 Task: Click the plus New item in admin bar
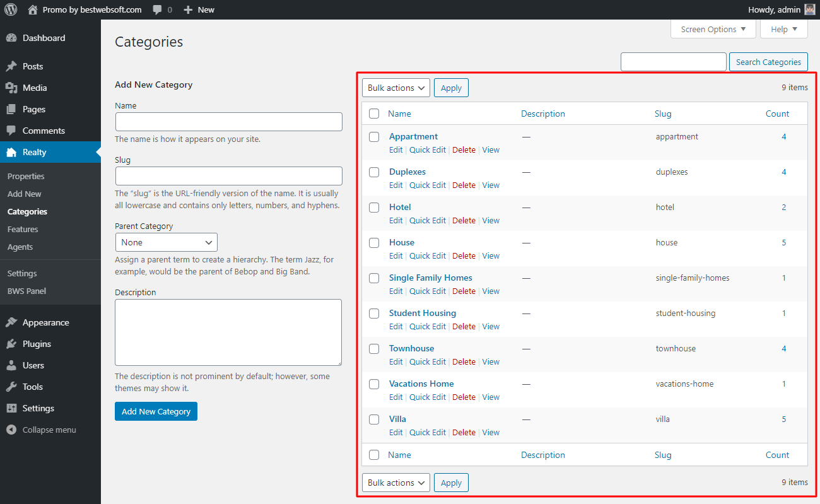pyautogui.click(x=199, y=9)
